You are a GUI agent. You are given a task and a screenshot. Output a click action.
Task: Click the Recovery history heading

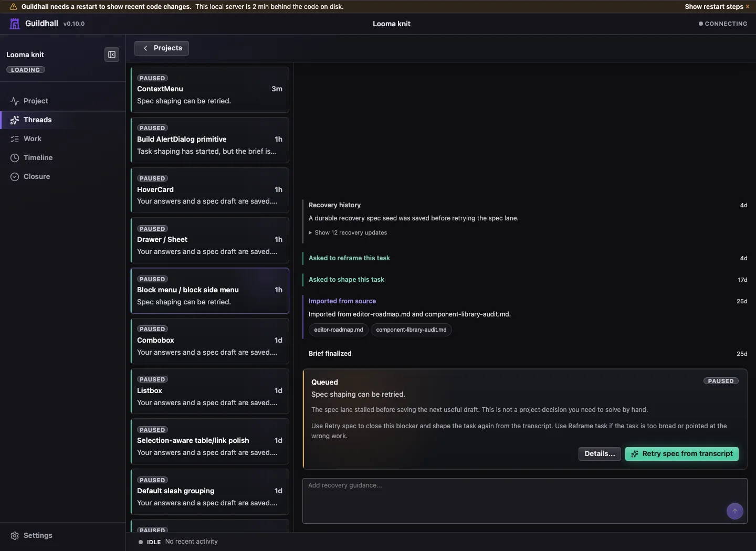334,205
